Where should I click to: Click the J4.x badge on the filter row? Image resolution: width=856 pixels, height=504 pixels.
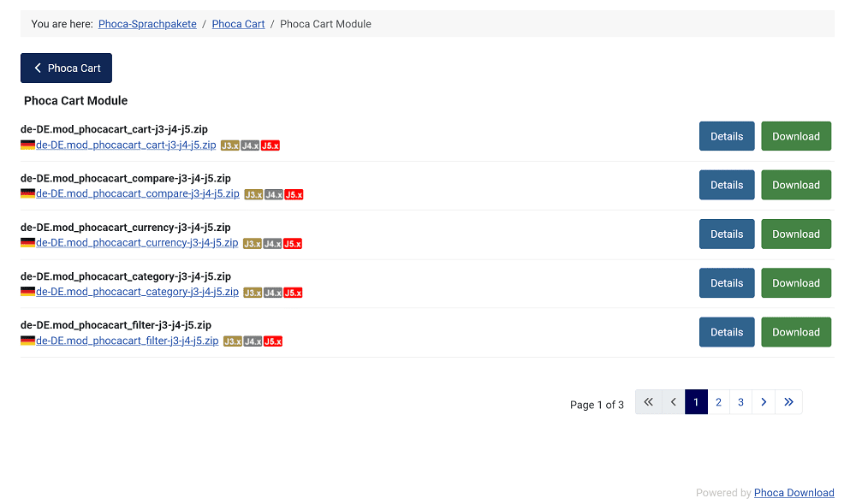pyautogui.click(x=253, y=341)
